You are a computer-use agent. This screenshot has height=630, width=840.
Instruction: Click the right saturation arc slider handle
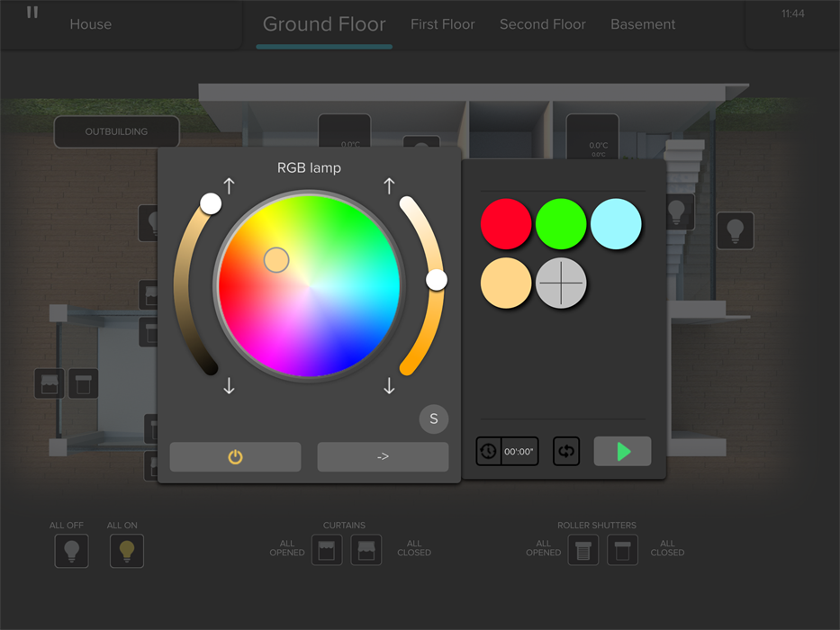point(437,280)
